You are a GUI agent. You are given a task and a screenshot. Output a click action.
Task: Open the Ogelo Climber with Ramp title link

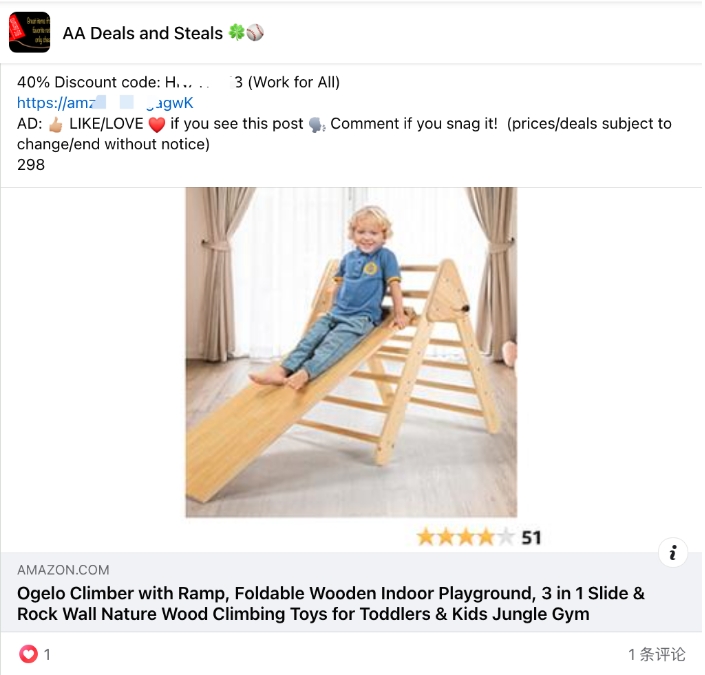click(x=331, y=603)
